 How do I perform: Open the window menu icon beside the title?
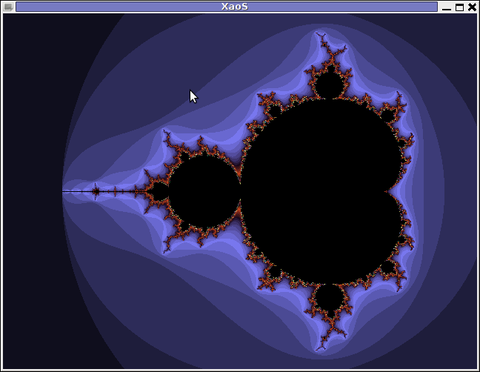8,7
